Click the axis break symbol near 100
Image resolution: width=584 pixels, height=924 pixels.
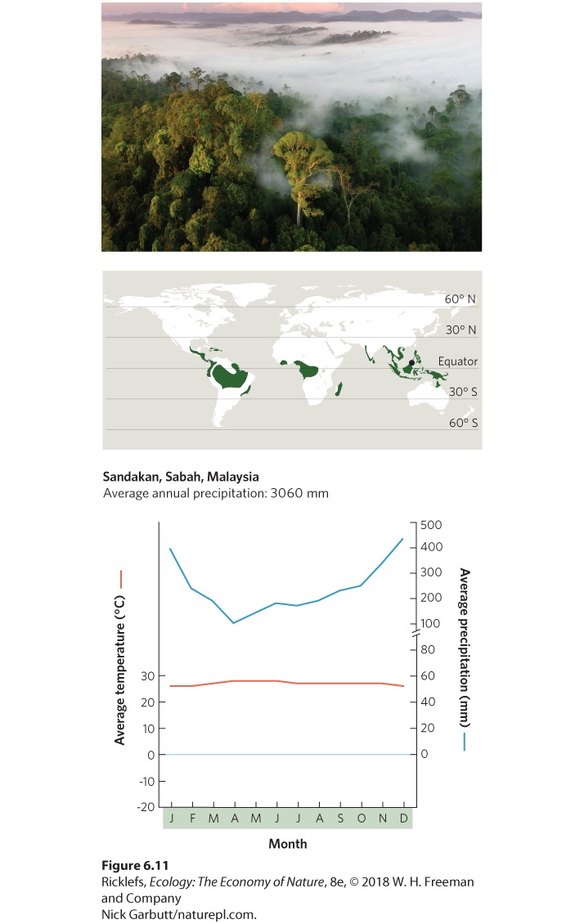click(416, 634)
